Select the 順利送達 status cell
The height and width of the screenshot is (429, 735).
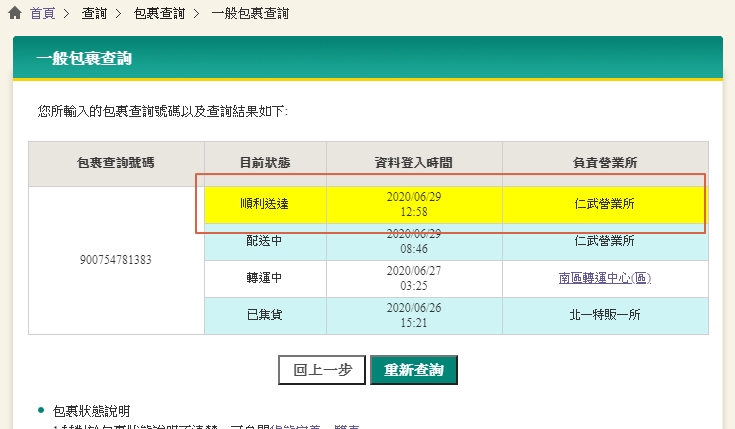coord(264,204)
